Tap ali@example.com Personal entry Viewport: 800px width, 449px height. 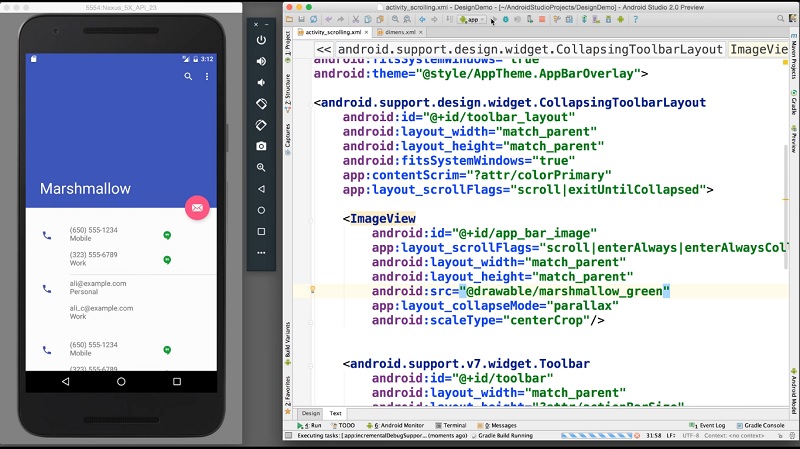pyautogui.click(x=98, y=287)
